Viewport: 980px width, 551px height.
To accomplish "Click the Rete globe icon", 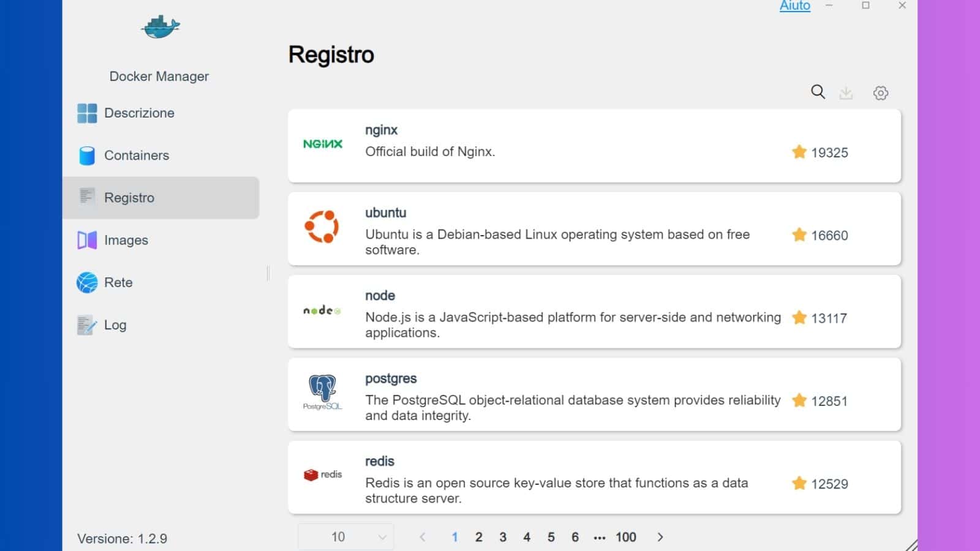I will (87, 282).
